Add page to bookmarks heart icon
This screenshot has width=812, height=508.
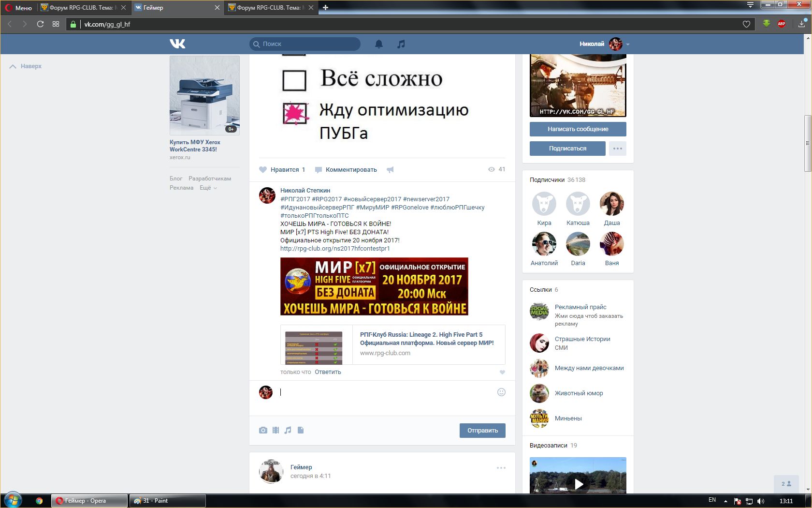[x=746, y=24]
